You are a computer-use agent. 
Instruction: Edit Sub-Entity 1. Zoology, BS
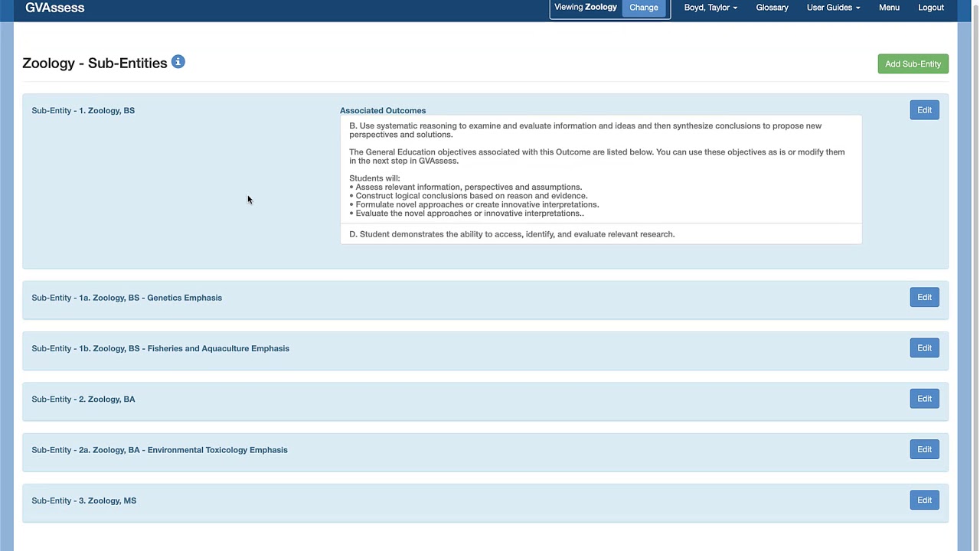pos(924,110)
